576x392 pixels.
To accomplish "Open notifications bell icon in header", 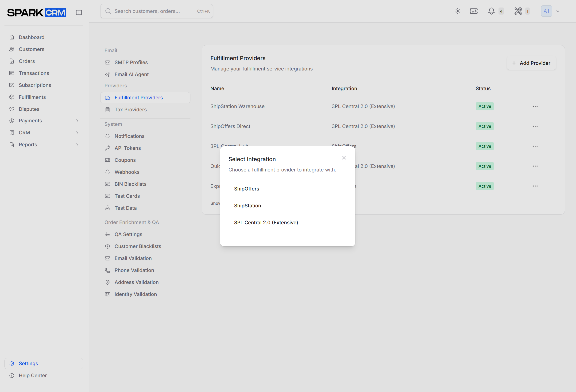I will (491, 11).
